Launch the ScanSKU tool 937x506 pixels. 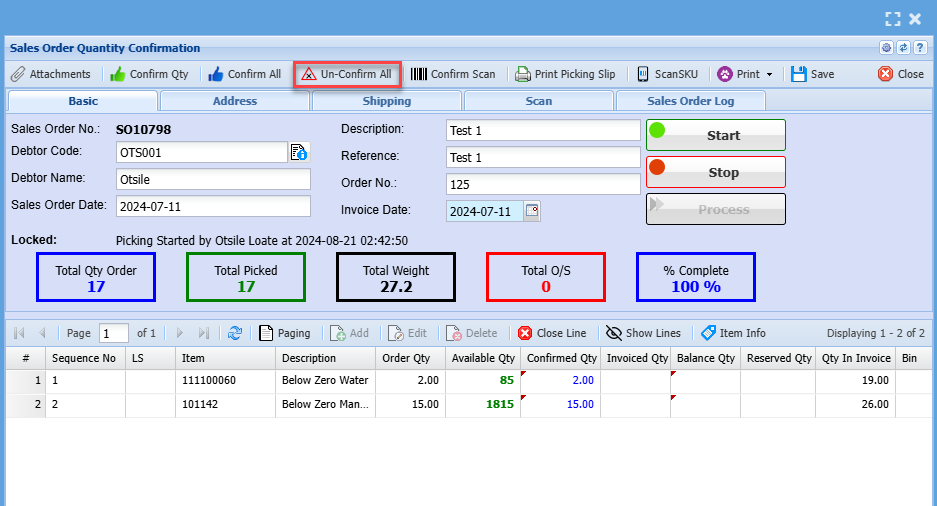click(x=670, y=74)
